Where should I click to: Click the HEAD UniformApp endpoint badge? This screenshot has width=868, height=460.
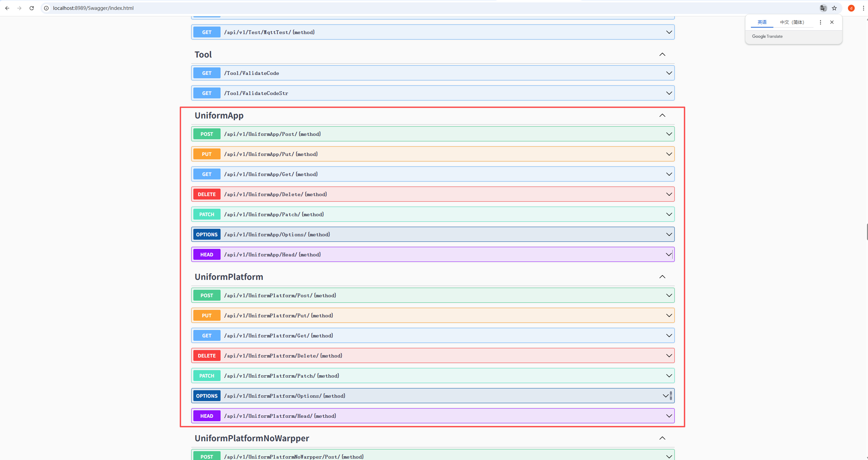[207, 255]
